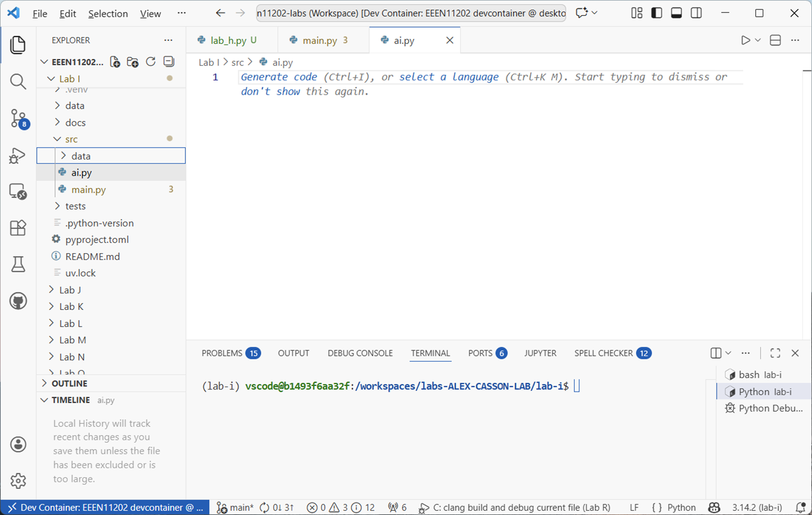Open the Run and Debug view
This screenshot has width=812, height=515.
18,156
